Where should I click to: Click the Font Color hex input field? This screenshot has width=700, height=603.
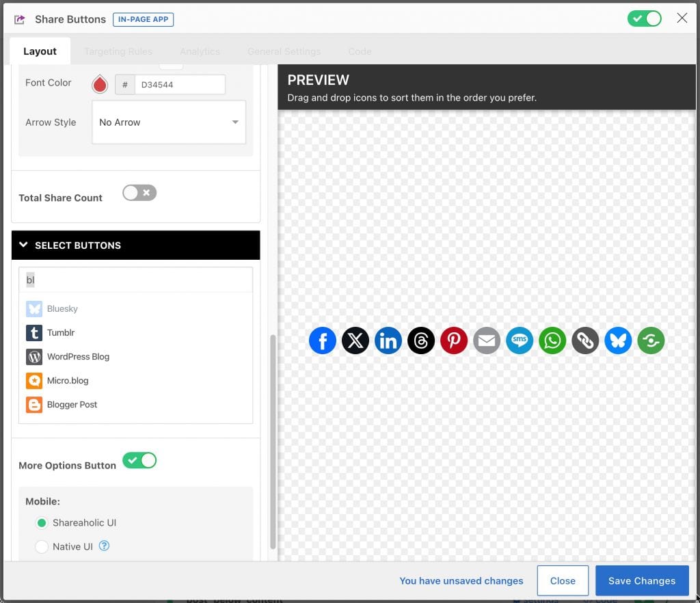180,84
